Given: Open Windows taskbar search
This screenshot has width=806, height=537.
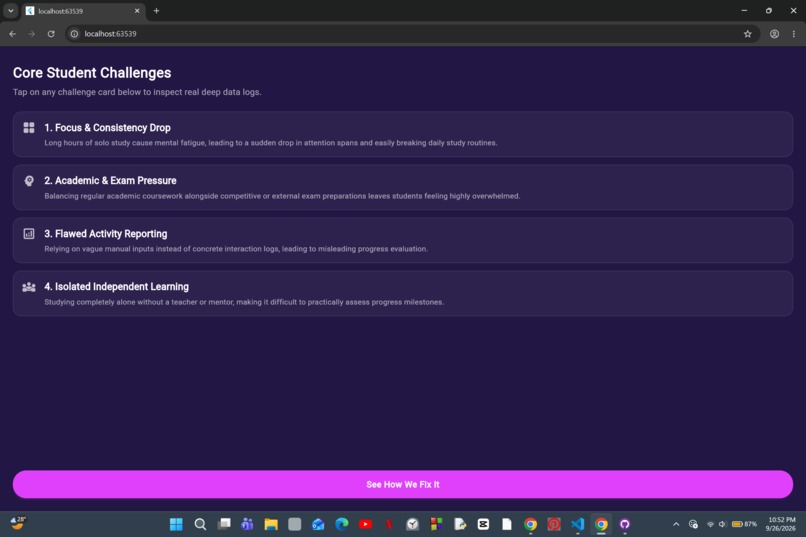Looking at the screenshot, I should 200,524.
